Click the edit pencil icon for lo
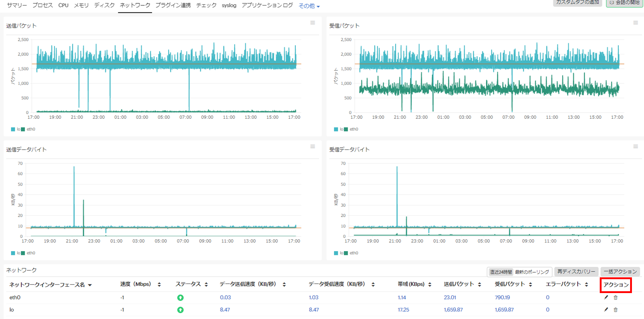Image resolution: width=644 pixels, height=319 pixels. coord(606,309)
